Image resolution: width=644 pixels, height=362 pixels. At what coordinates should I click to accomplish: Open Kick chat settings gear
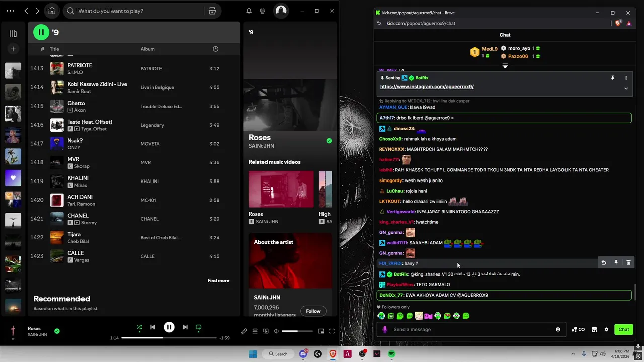[606, 329]
